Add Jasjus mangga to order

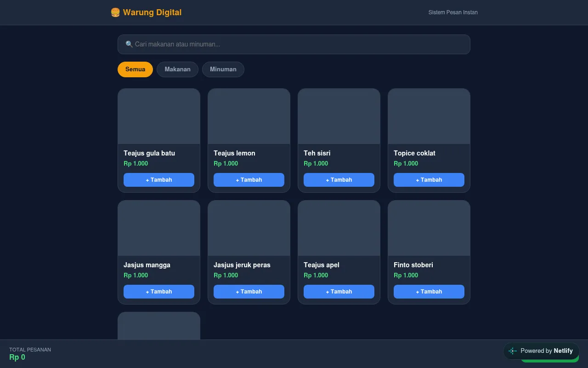click(159, 292)
